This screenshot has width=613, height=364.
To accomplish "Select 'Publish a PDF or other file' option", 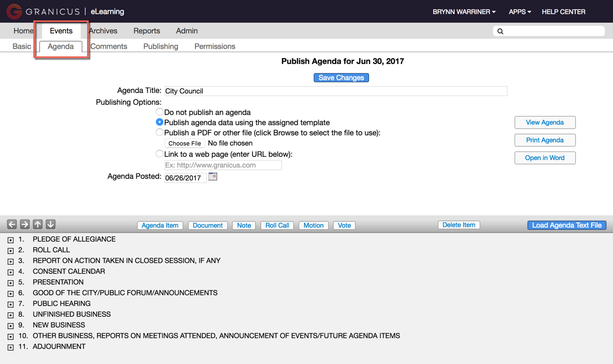I will (160, 133).
